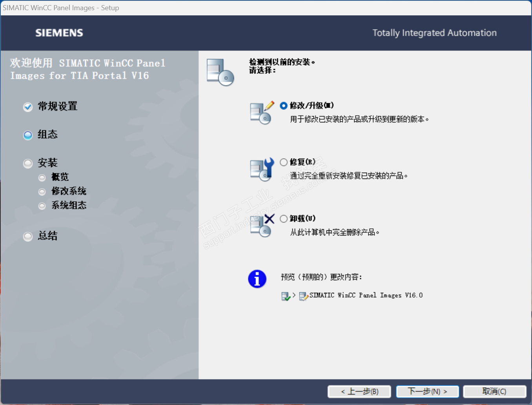
Task: Click the Totally Integrated Automation text
Action: pos(435,33)
